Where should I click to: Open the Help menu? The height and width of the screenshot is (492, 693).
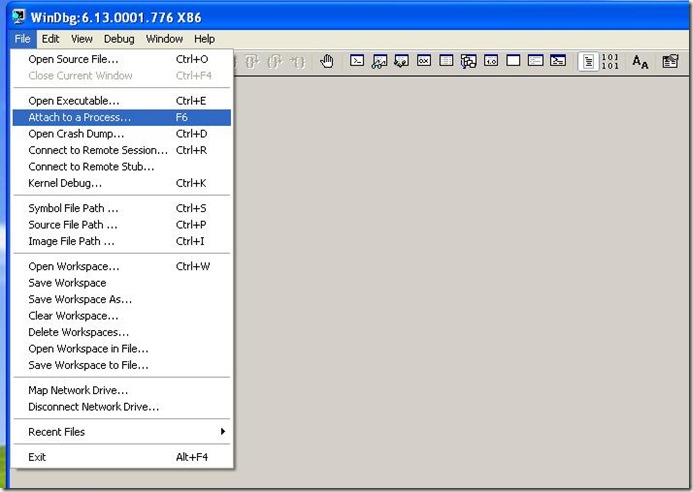[x=204, y=39]
